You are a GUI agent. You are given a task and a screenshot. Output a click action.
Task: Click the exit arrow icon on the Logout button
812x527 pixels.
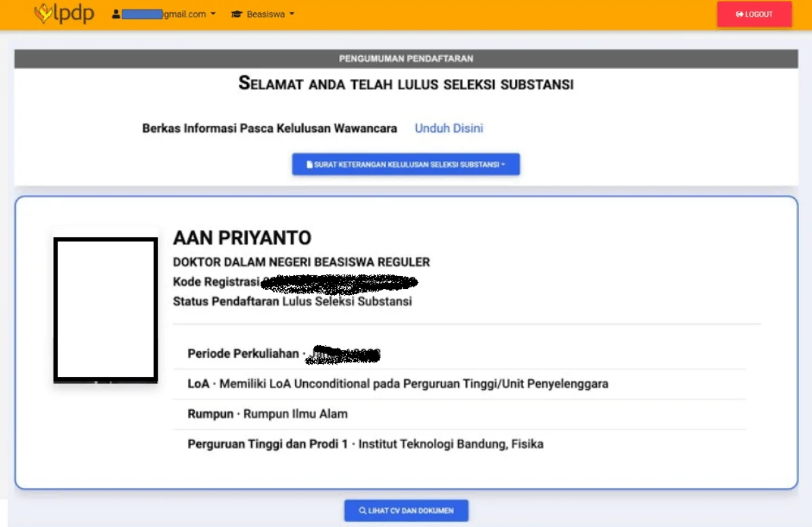click(740, 14)
